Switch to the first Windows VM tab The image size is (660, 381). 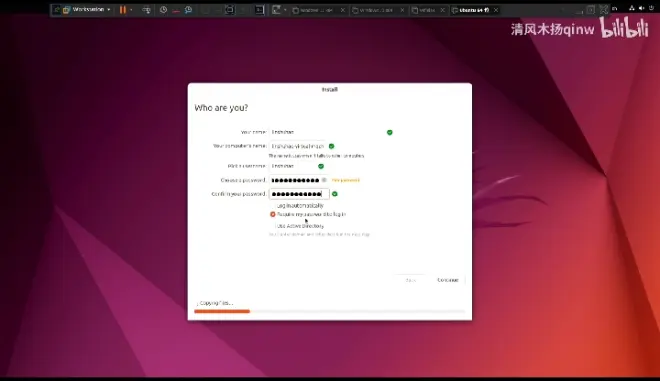[x=318, y=10]
